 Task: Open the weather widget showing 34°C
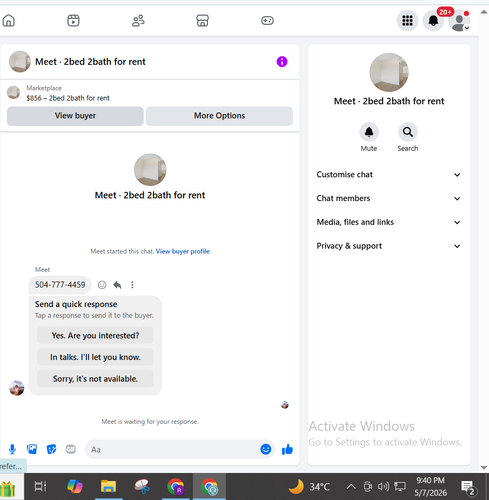[309, 487]
